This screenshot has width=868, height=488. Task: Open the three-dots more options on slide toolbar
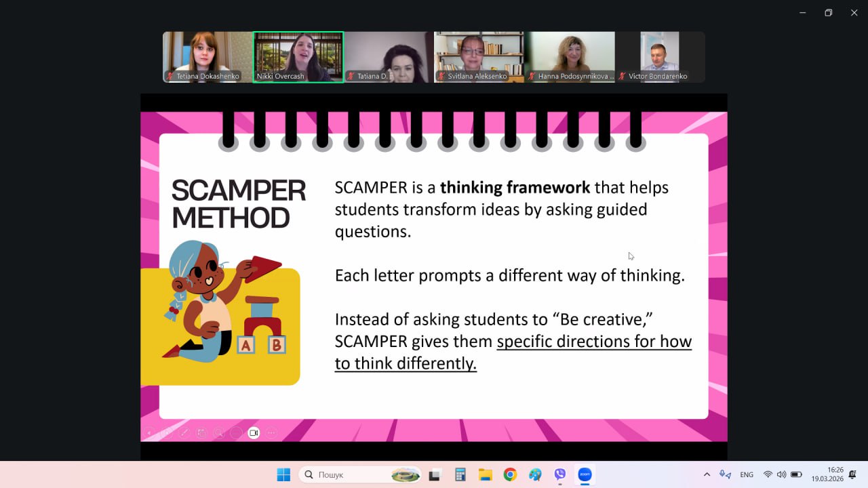(x=271, y=432)
